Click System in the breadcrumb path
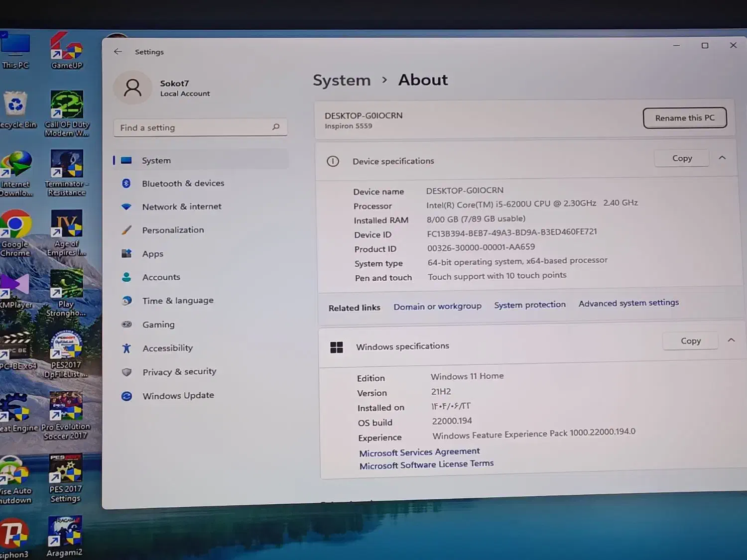Image resolution: width=747 pixels, height=560 pixels. [x=342, y=80]
